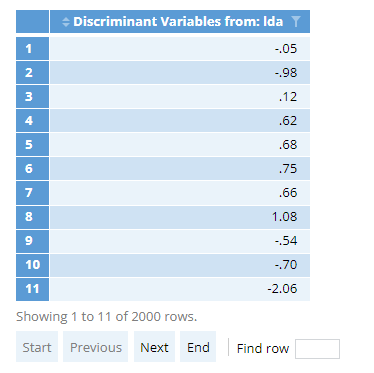Viewport: 374px width, 373px height.
Task: Click the Start pagination button
Action: [37, 347]
